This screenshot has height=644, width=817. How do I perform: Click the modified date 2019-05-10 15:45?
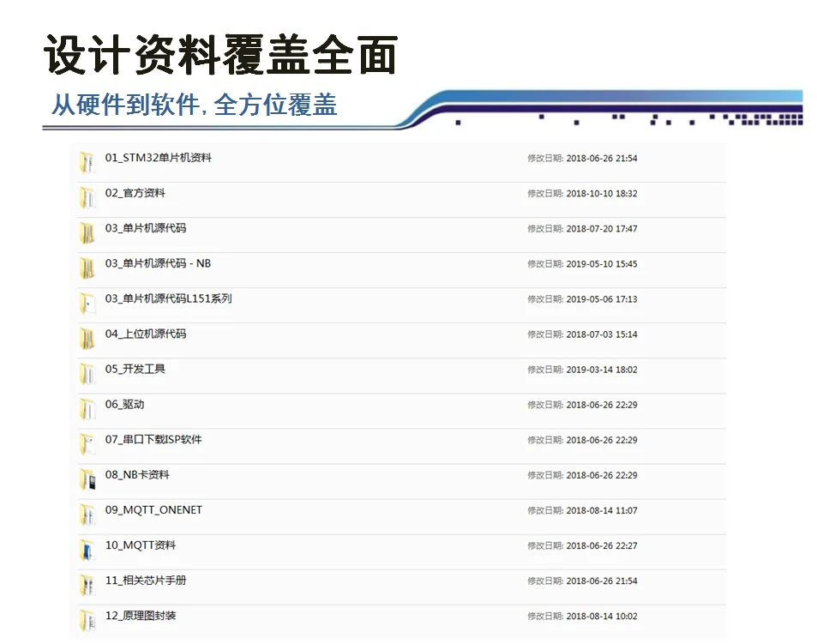(602, 264)
